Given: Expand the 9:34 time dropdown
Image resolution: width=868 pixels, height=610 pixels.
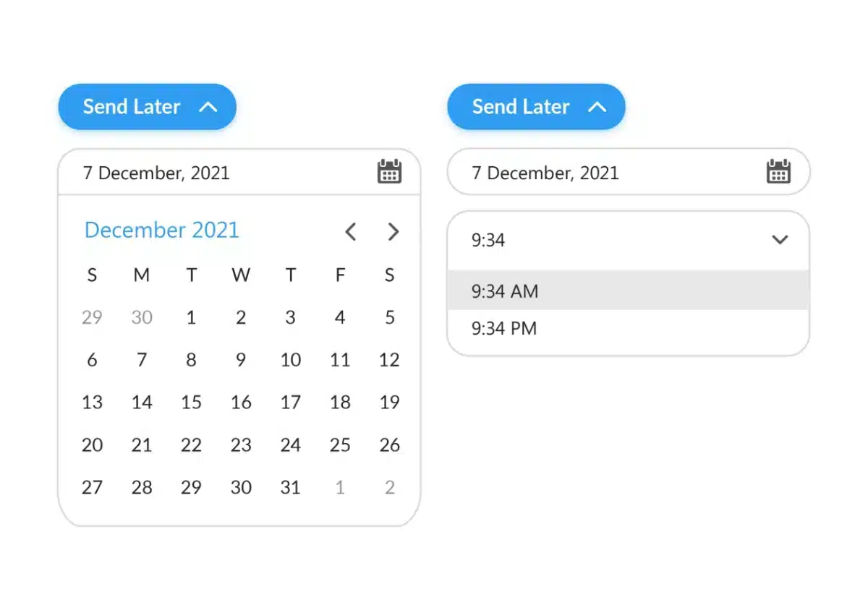Looking at the screenshot, I should point(628,240).
